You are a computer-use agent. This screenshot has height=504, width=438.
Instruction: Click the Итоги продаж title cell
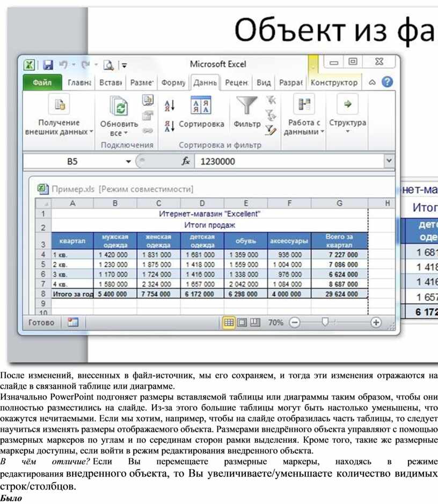(x=209, y=225)
